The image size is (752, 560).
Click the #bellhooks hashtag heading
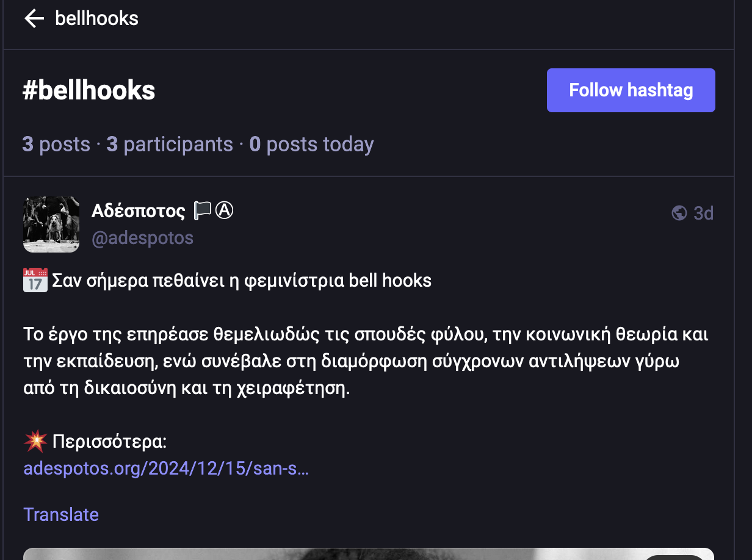pyautogui.click(x=89, y=90)
